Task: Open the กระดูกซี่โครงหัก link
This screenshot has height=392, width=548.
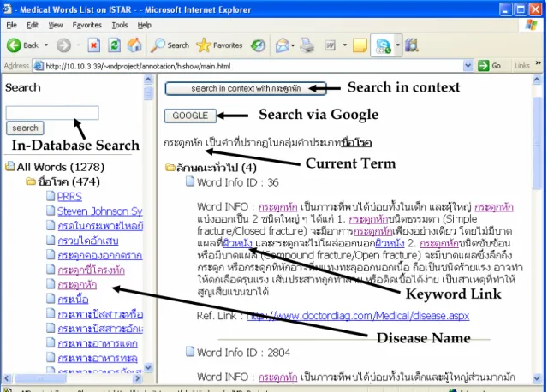Action: point(92,270)
